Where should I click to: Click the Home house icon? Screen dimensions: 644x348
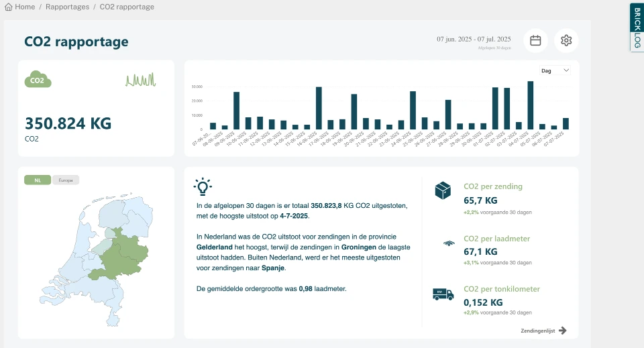[8, 7]
